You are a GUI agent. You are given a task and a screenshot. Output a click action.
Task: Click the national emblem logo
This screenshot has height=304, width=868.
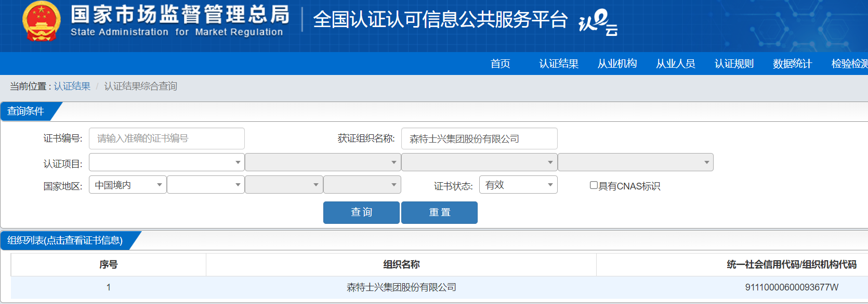(x=42, y=21)
